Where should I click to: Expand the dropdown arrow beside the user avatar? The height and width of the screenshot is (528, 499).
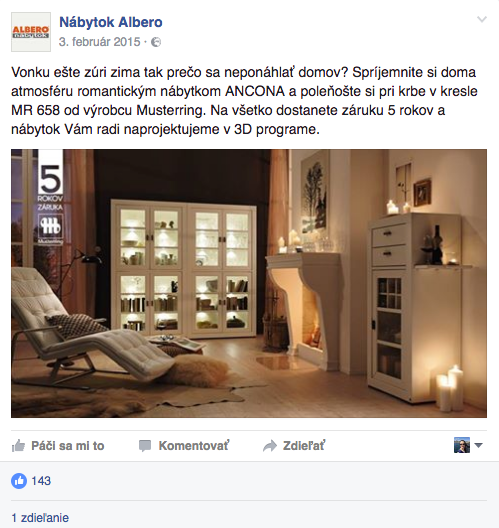tap(478, 445)
